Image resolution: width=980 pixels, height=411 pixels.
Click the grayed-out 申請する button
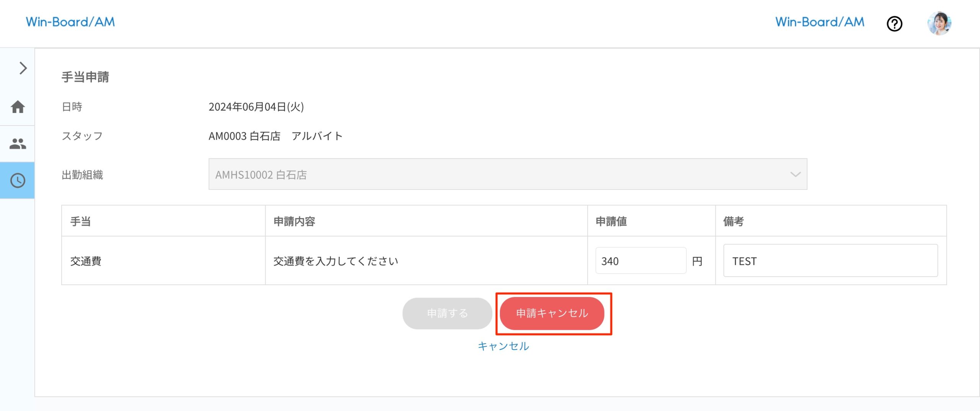[447, 313]
